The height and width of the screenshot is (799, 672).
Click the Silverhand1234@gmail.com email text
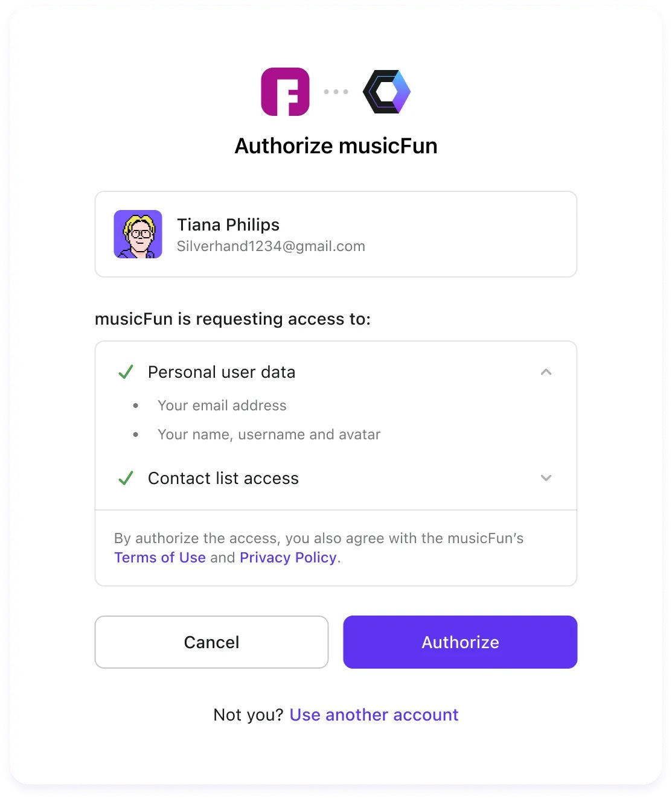click(x=270, y=246)
